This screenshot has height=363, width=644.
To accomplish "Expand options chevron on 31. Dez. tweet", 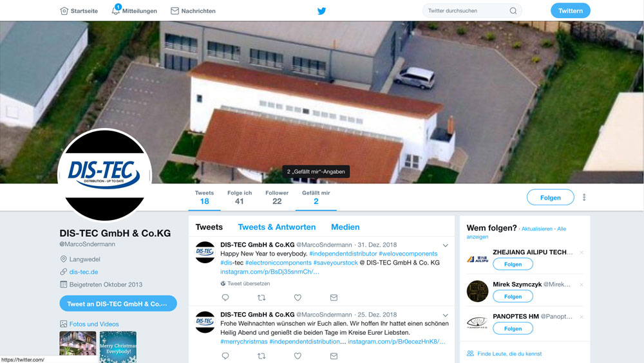I will pos(445,245).
